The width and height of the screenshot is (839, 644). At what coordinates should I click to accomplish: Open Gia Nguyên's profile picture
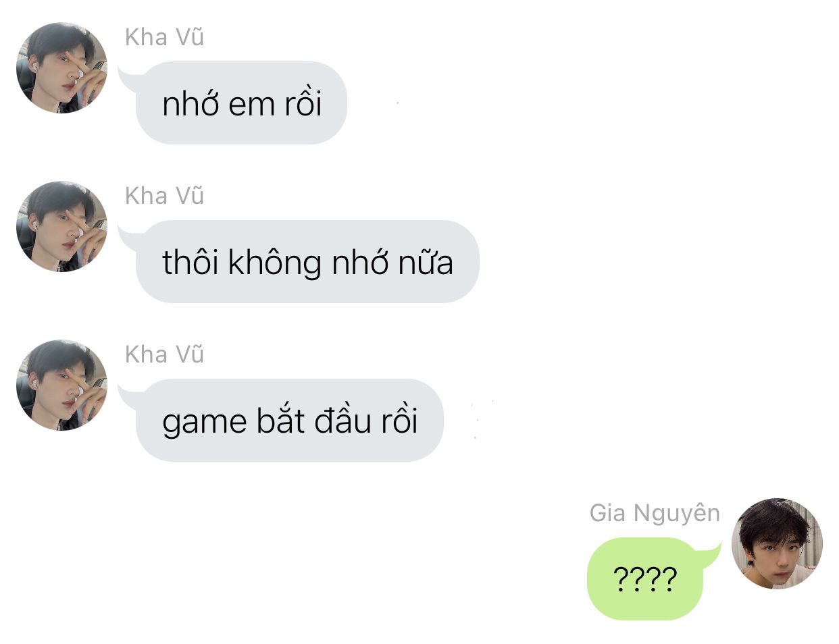[x=777, y=543]
